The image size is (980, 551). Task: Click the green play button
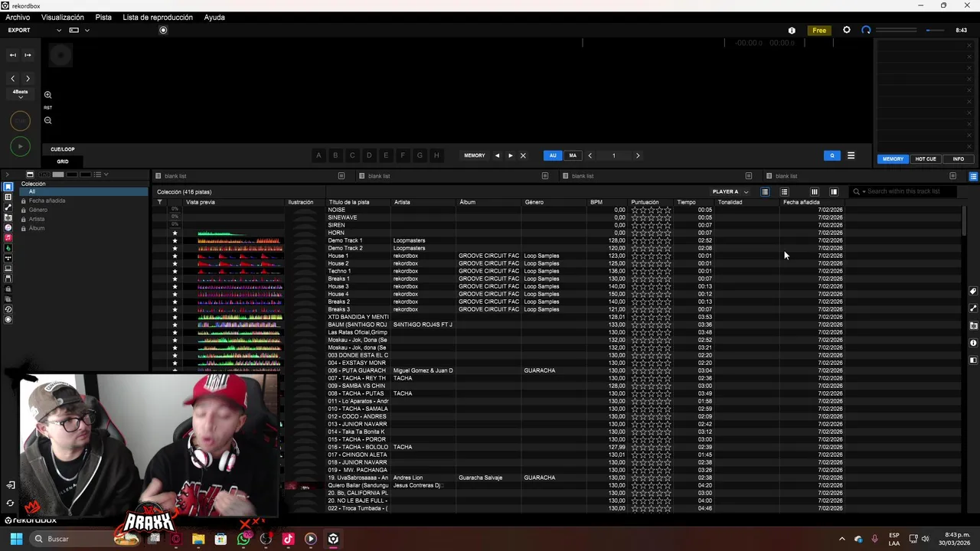20,146
